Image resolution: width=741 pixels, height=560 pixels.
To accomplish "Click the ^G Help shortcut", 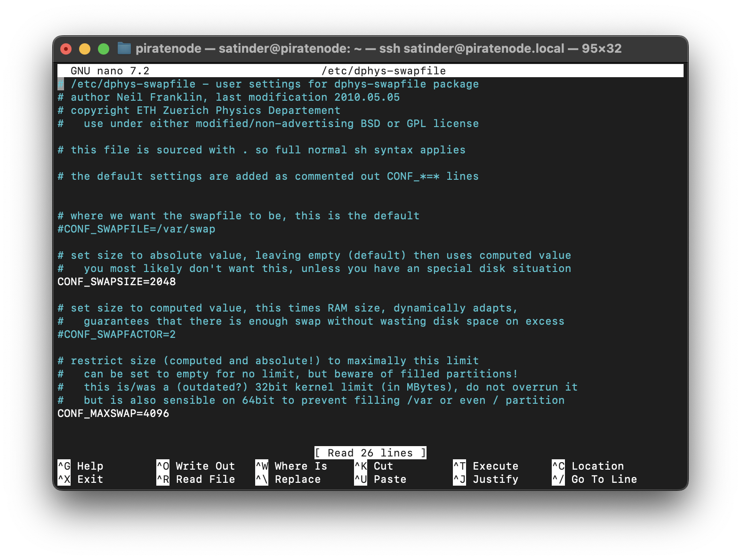I will click(x=81, y=466).
